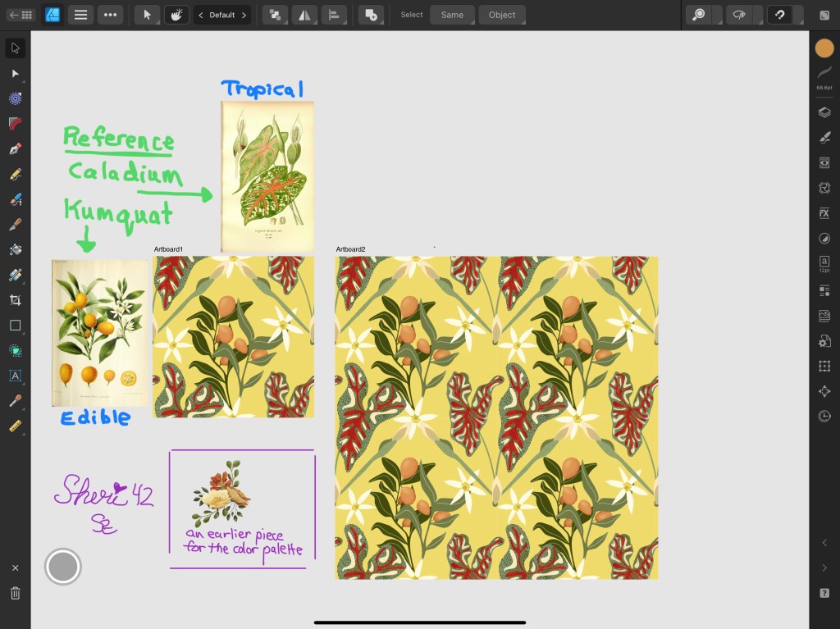
Task: Open the Layers studio panel
Action: tap(824, 112)
